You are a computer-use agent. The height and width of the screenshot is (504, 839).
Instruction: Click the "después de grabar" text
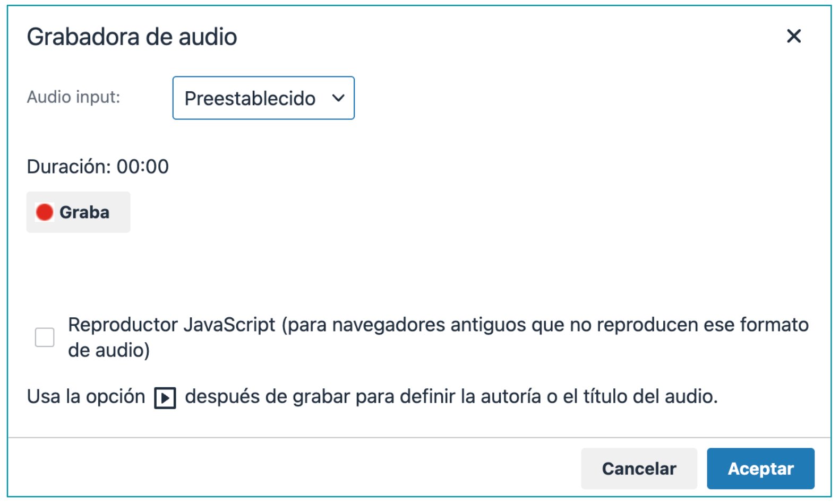[x=268, y=397]
